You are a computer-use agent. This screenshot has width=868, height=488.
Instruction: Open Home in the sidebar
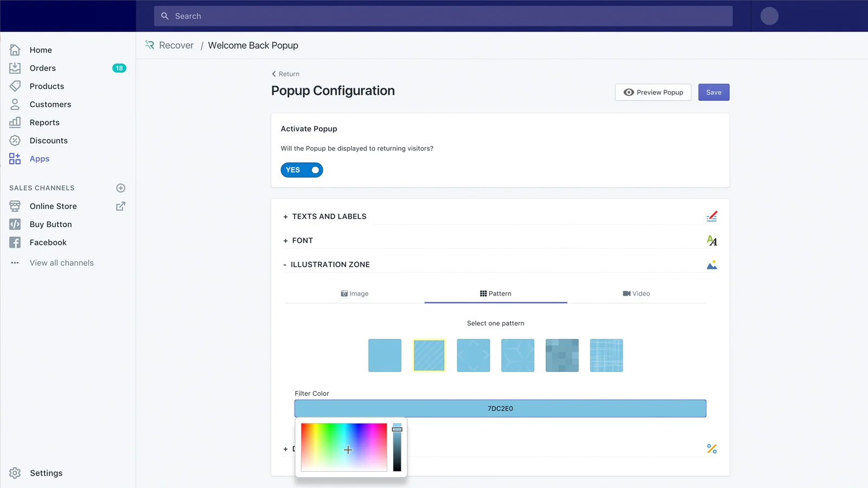(x=41, y=50)
